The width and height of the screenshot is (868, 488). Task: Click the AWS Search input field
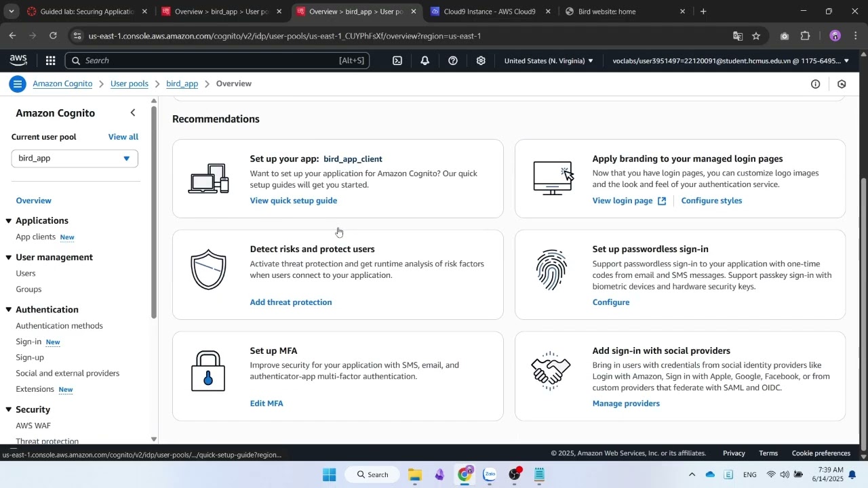(x=217, y=60)
